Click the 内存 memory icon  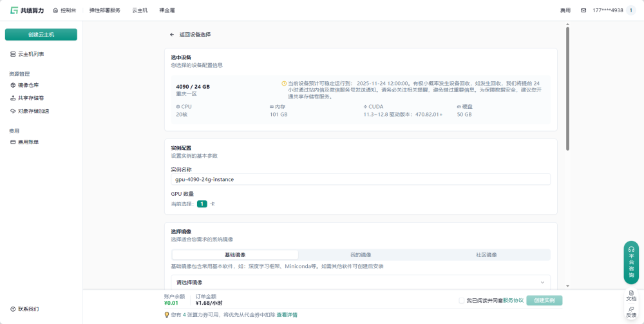tap(272, 107)
